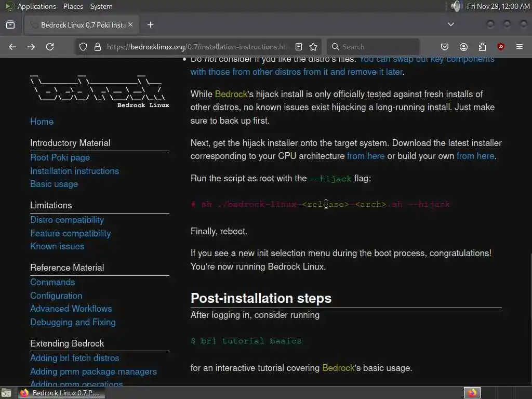The height and width of the screenshot is (399, 532).
Task: Click the Post-installation steps heading
Action: (x=261, y=298)
